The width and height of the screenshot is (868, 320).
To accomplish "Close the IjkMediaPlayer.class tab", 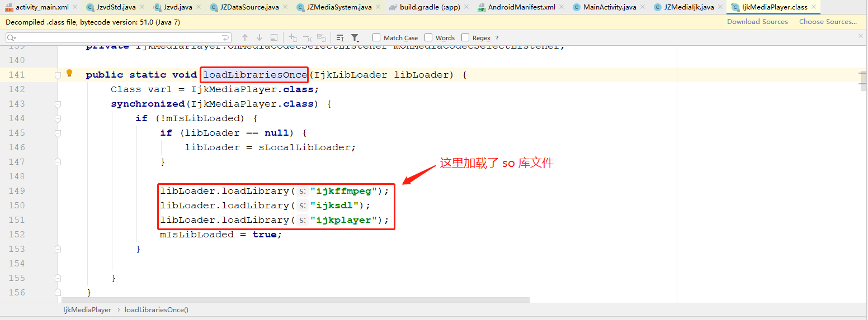I will tap(814, 7).
